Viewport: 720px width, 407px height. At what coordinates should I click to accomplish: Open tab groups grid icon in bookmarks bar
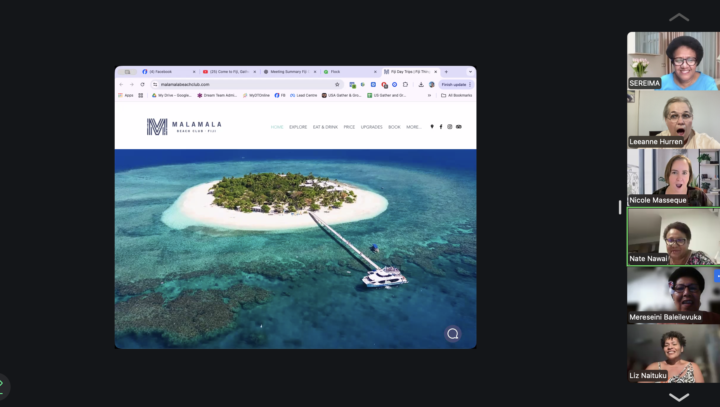click(141, 96)
